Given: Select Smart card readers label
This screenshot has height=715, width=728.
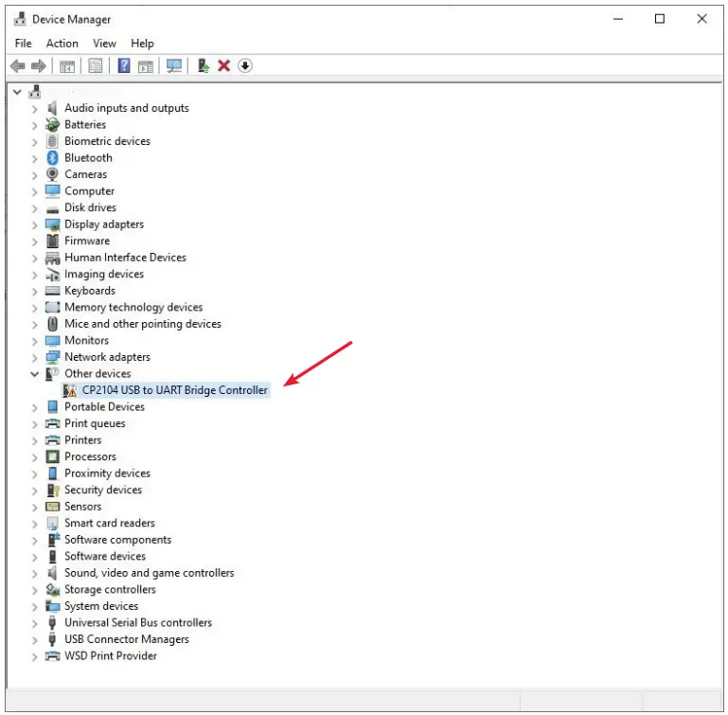Looking at the screenshot, I should 110,523.
